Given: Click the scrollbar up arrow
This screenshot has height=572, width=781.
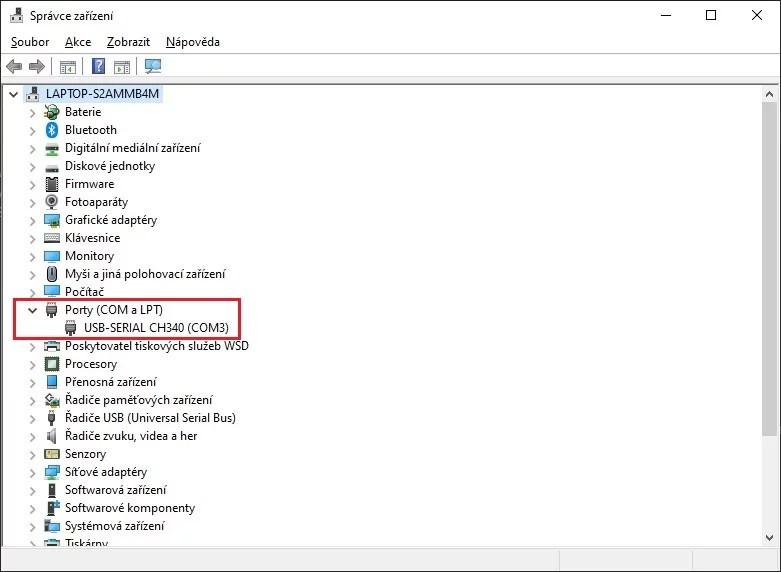Looking at the screenshot, I should pos(769,95).
